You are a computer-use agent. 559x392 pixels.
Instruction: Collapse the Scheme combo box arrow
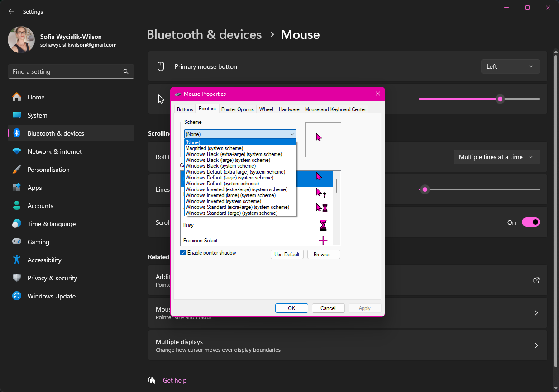click(x=292, y=134)
